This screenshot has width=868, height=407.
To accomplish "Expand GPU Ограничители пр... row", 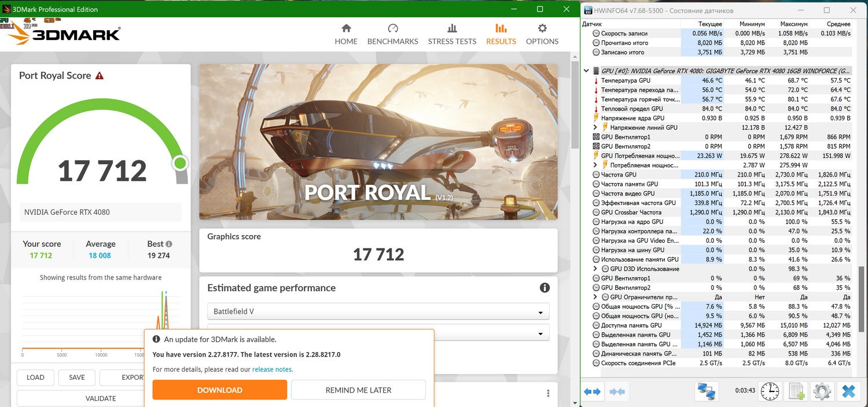I will (595, 297).
